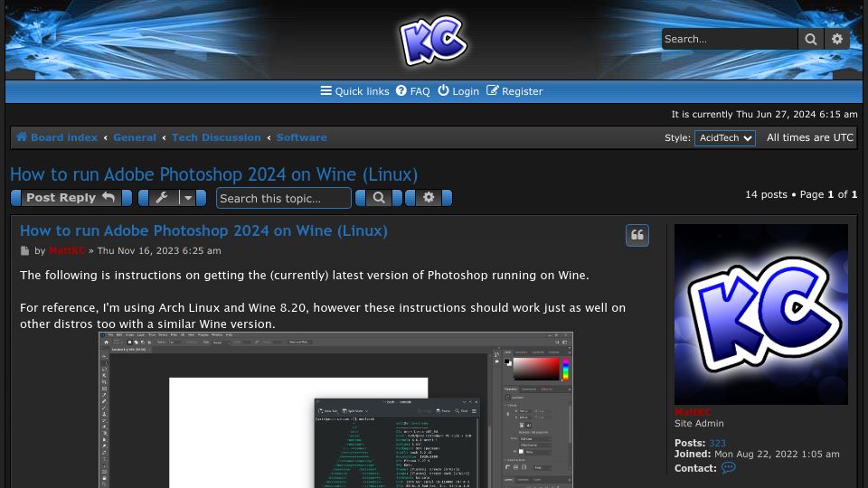Click the topic title heading link
Viewport: 868px width, 488px height.
213,174
